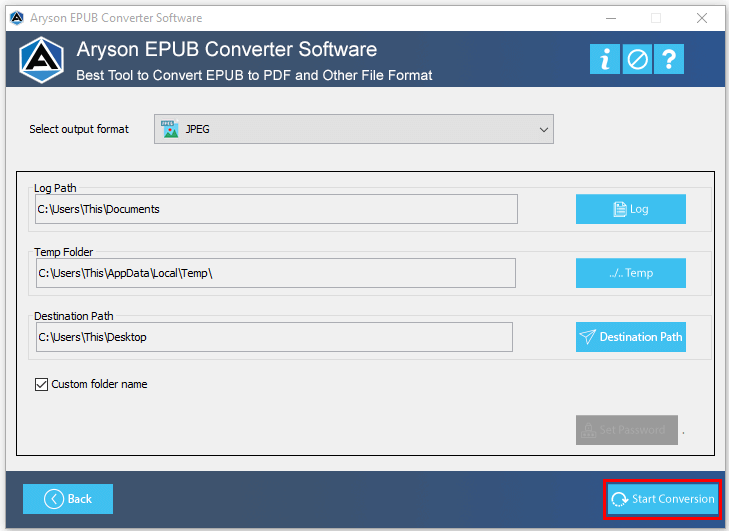Open the Select output format dropdown

354,129
